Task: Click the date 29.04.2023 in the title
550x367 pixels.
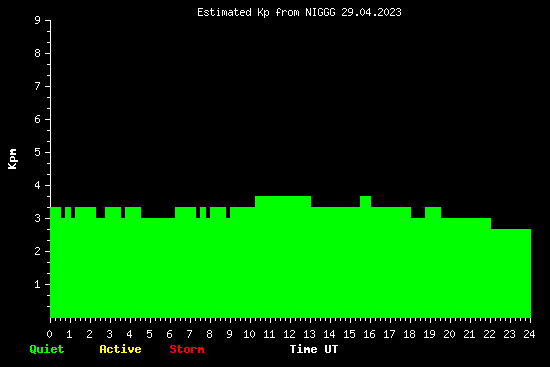Action: 371,13
